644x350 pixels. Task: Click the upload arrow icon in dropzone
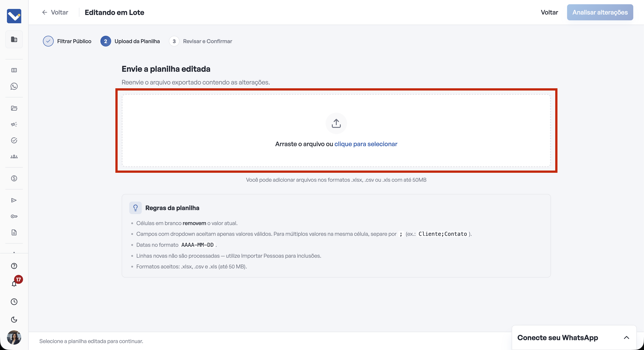click(x=336, y=123)
